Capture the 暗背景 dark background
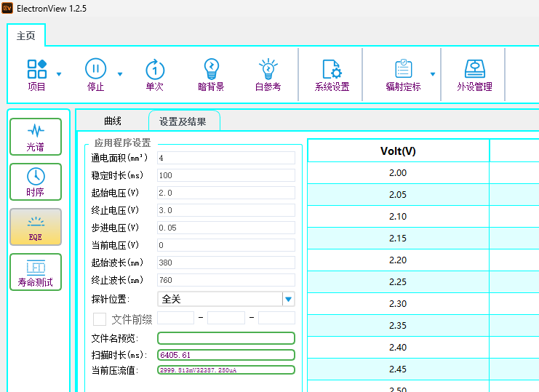Screen dimensions: 539x392 [x=211, y=75]
